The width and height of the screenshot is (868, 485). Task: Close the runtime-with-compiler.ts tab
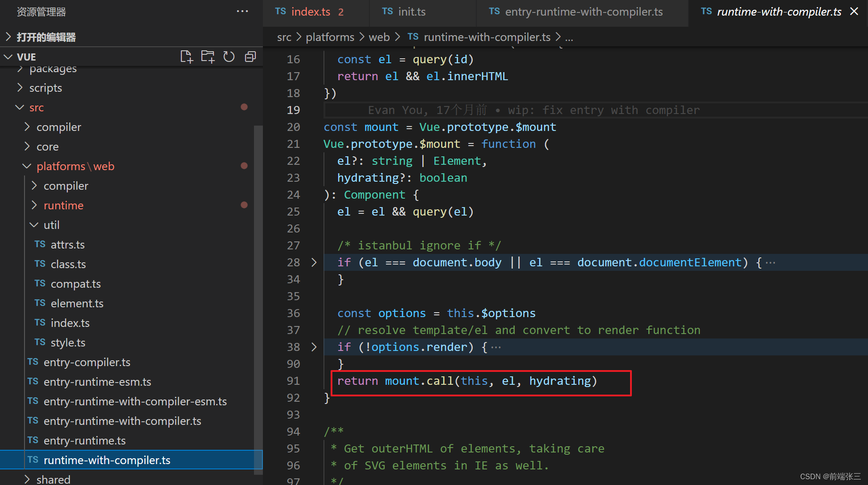tap(854, 12)
